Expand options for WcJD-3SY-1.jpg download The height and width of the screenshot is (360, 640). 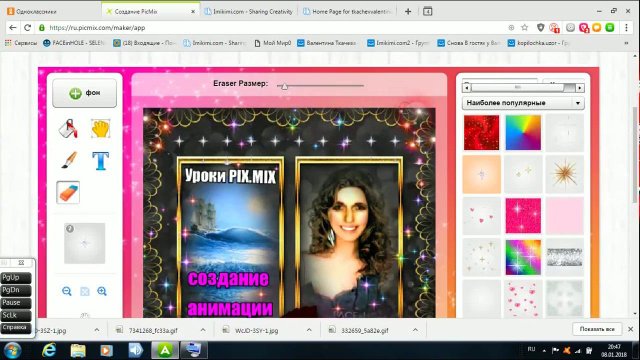pos(309,330)
